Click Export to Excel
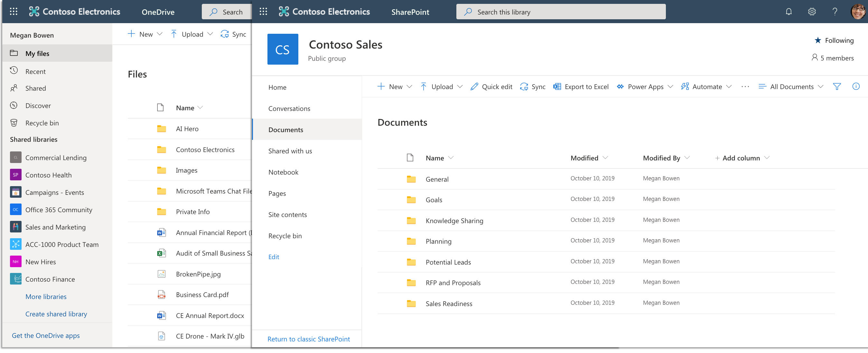 (x=581, y=86)
